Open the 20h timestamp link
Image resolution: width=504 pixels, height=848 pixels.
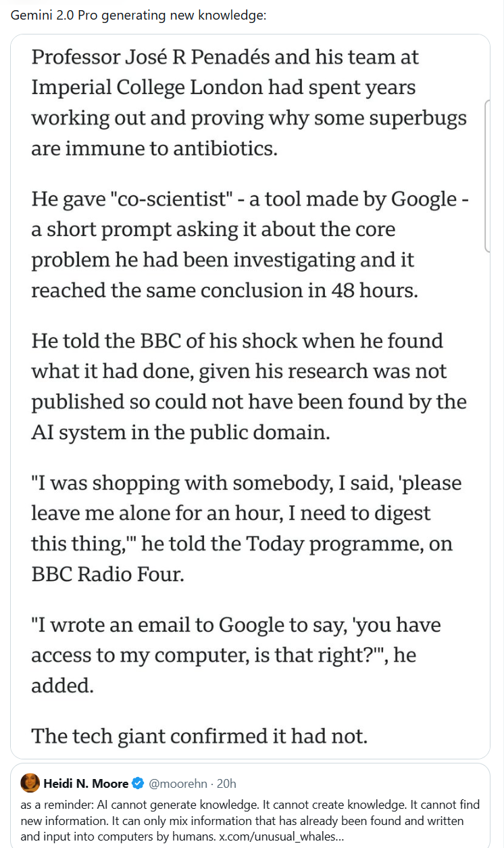[x=227, y=784]
